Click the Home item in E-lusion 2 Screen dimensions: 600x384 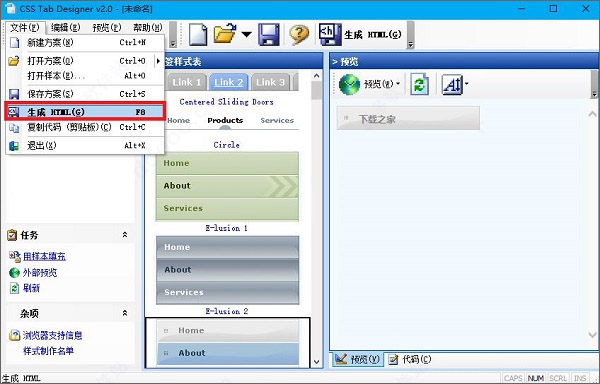[x=228, y=330]
